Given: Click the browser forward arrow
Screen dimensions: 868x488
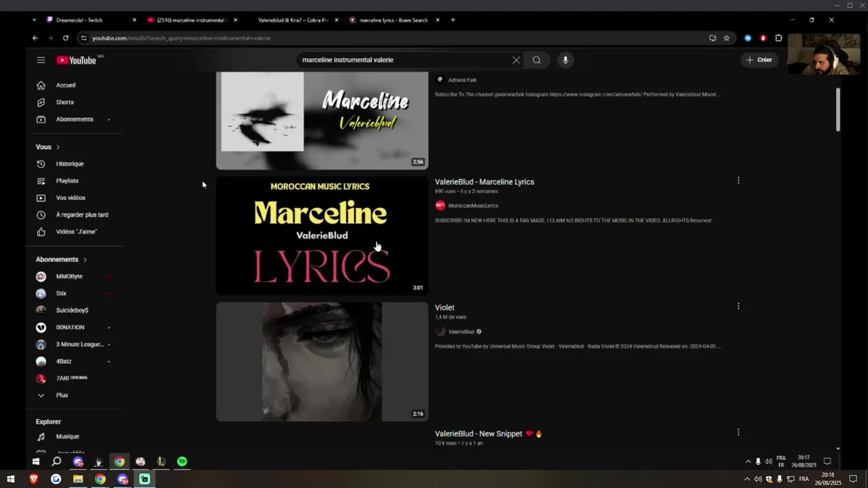Looking at the screenshot, I should pos(50,38).
